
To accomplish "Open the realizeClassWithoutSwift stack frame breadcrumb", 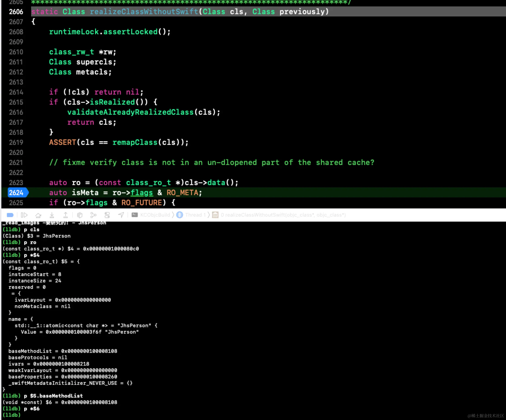I will pyautogui.click(x=283, y=215).
